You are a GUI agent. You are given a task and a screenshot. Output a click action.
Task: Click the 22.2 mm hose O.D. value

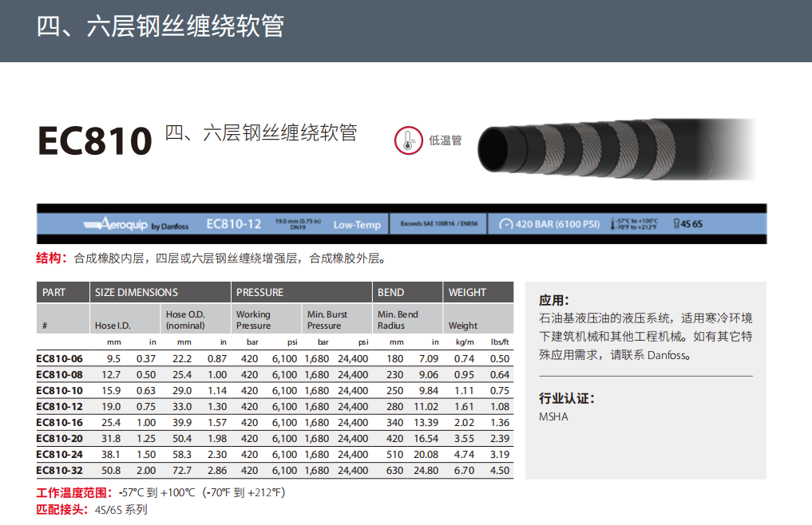pos(182,358)
